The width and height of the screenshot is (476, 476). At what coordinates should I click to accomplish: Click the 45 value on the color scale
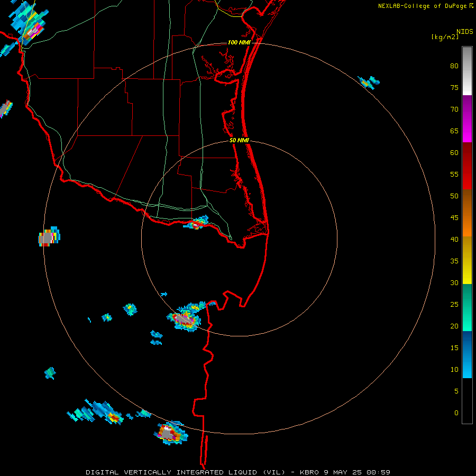pos(454,218)
